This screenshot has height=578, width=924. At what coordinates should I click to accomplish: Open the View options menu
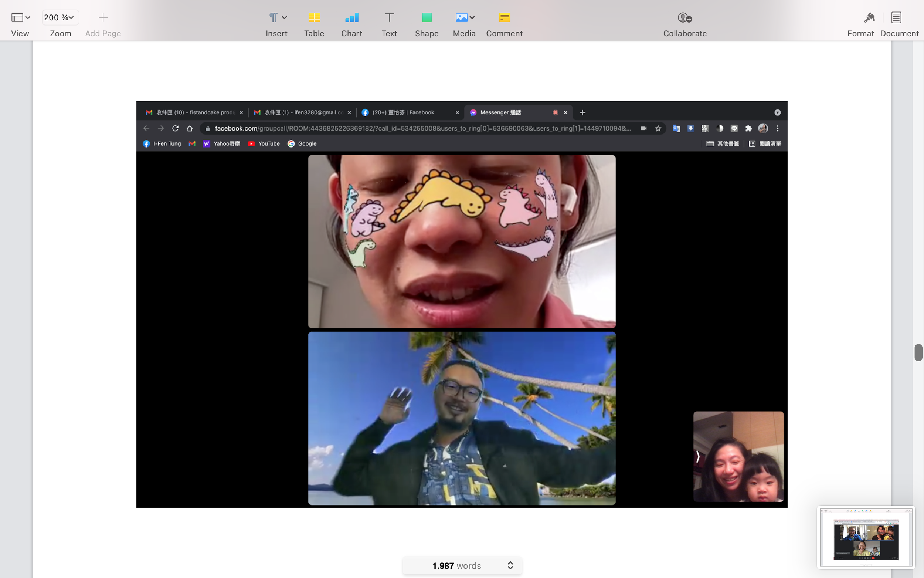[x=20, y=18]
